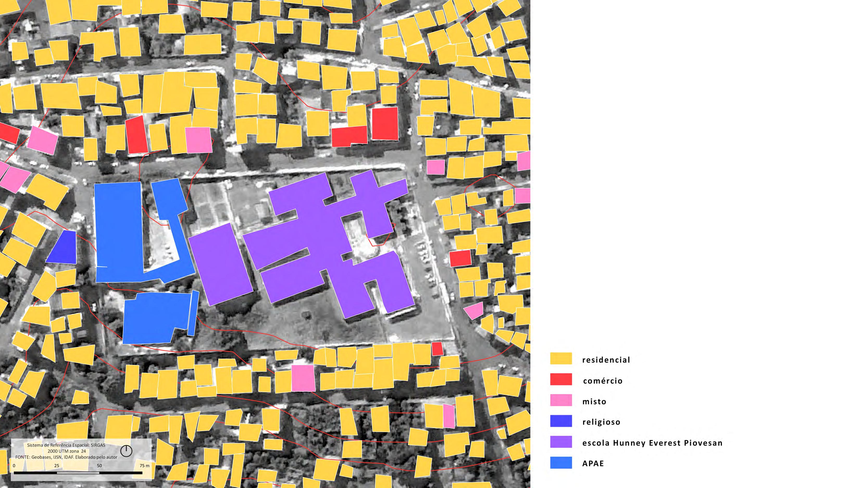Click the yellow residencial legend swatch
868x488 pixels.
coord(561,358)
